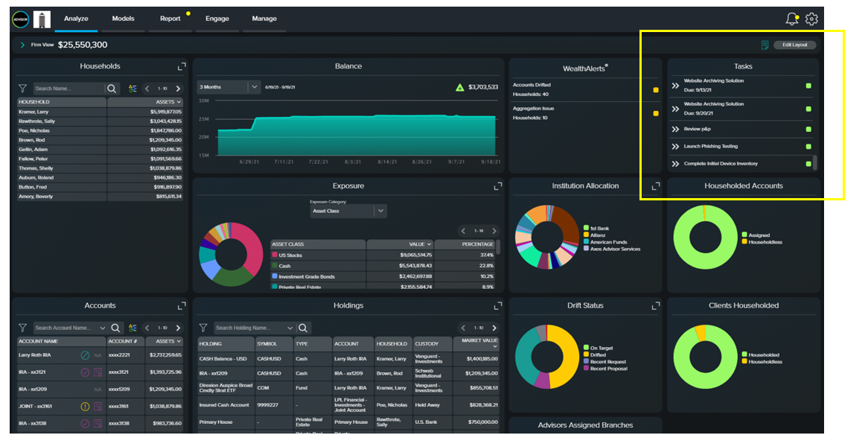Expand the Firm View chevron
868x438 pixels.
pyautogui.click(x=22, y=45)
